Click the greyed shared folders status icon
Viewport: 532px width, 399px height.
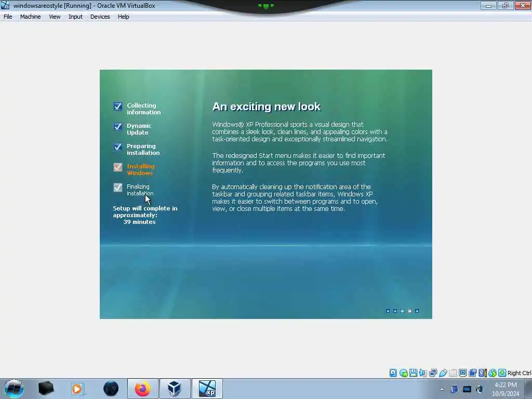(x=453, y=373)
